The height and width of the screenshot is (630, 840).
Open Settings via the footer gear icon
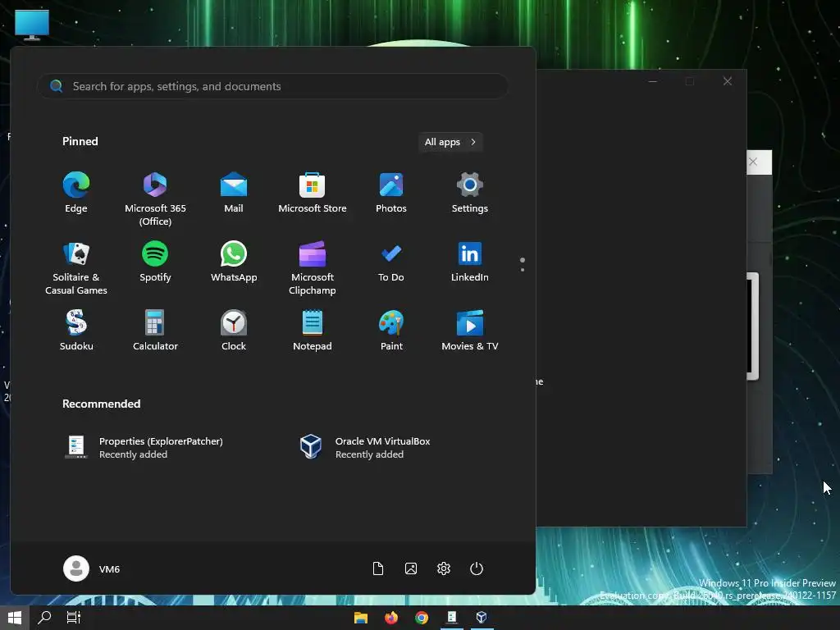pos(444,568)
